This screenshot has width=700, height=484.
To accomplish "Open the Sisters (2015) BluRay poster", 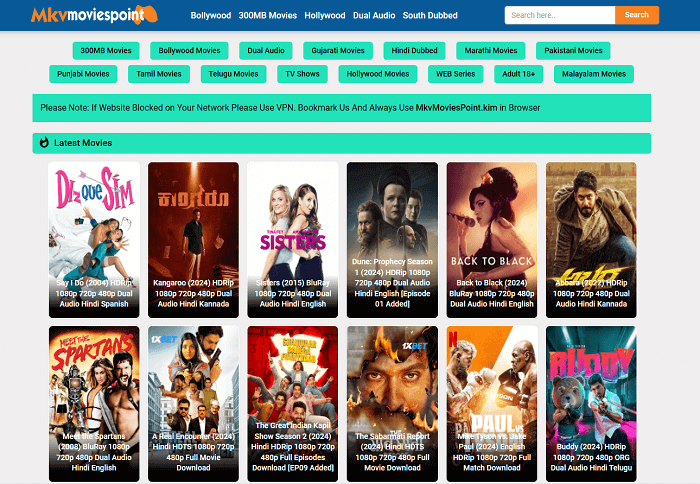I will [x=293, y=240].
